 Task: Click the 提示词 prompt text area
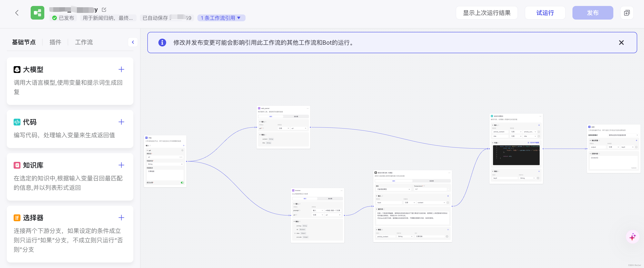413,218
